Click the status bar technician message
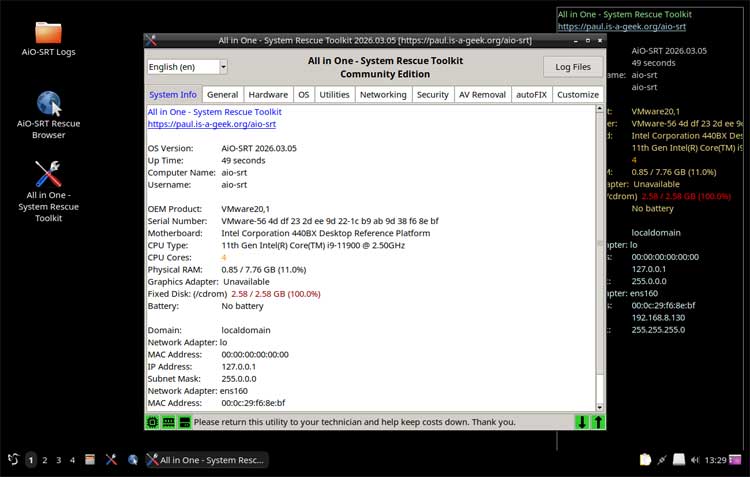Viewport: 750px width, 477px height. coord(354,422)
